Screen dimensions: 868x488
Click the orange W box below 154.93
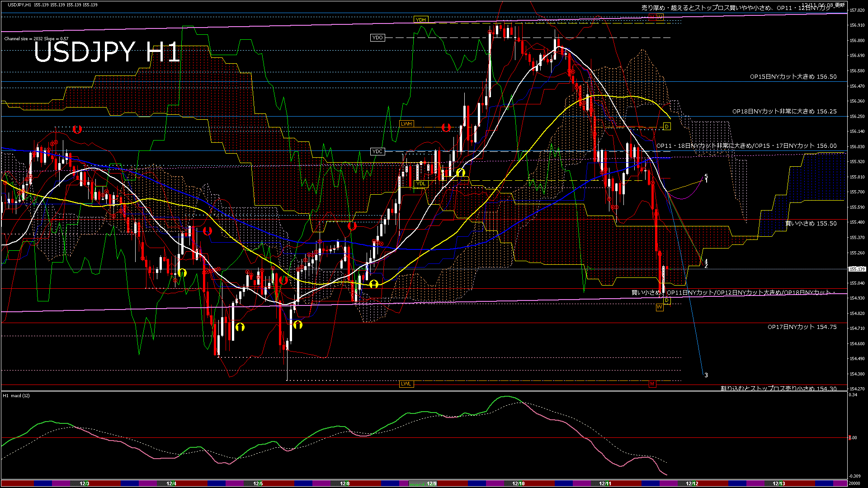click(660, 307)
